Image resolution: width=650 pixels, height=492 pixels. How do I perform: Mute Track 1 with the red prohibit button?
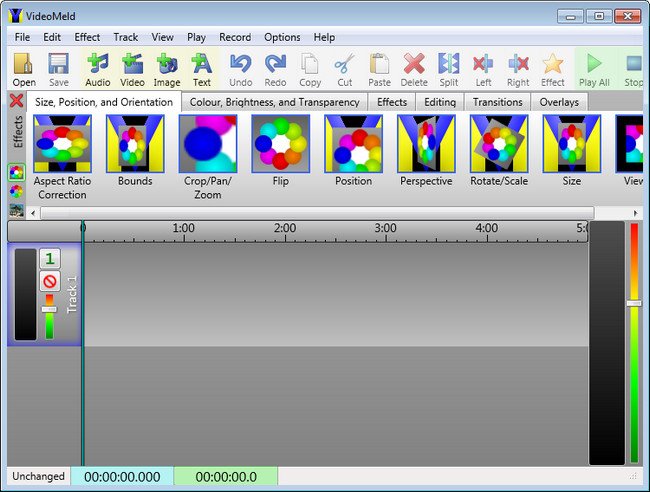[x=50, y=281]
